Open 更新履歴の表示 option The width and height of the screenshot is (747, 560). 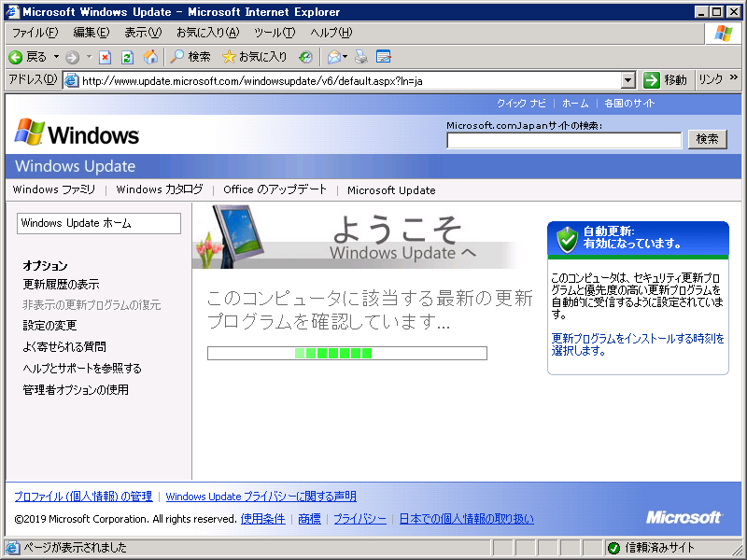(61, 285)
